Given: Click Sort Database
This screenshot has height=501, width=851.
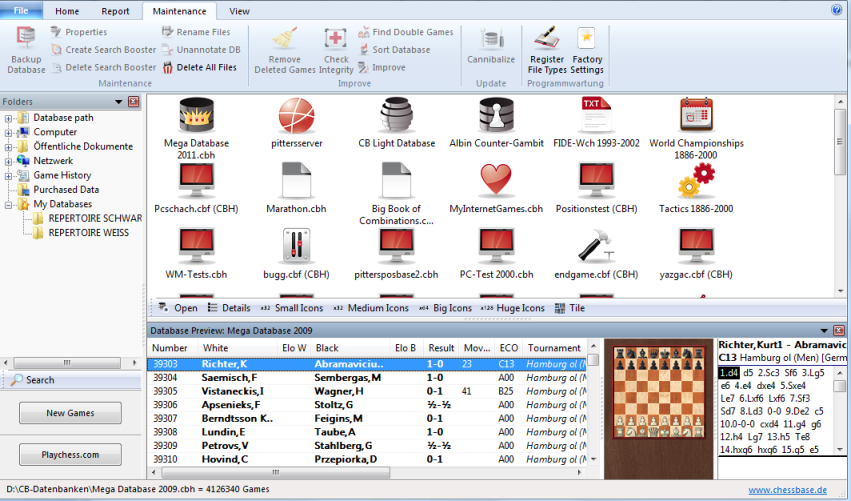Looking at the screenshot, I should coord(394,49).
